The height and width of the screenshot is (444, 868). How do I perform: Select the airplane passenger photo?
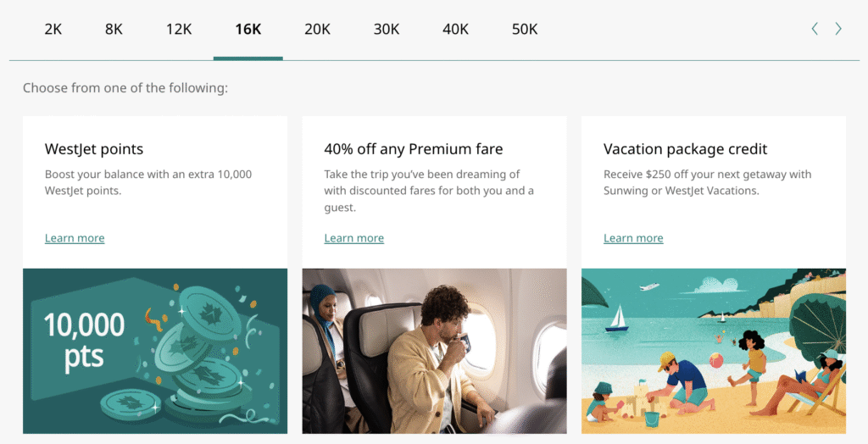click(434, 351)
